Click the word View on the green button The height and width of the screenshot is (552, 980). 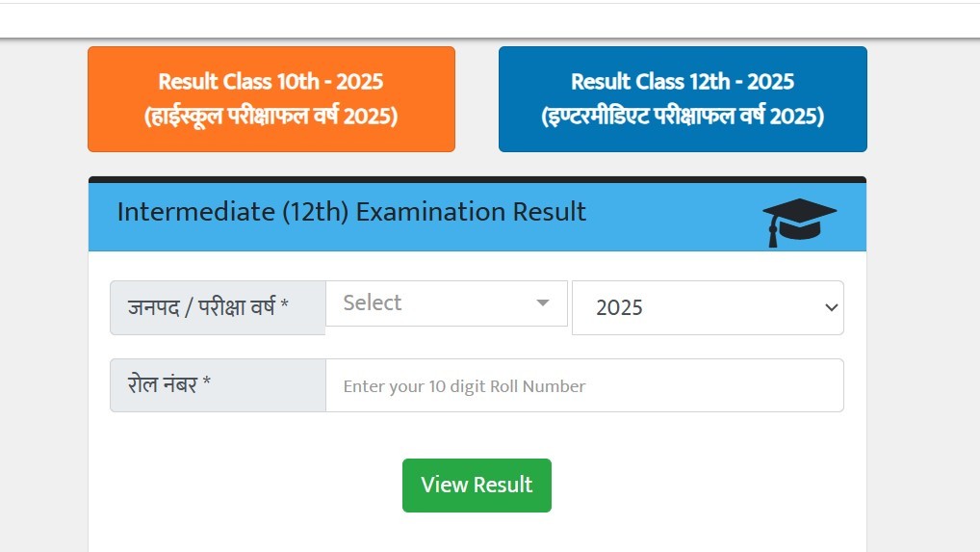[x=444, y=485]
